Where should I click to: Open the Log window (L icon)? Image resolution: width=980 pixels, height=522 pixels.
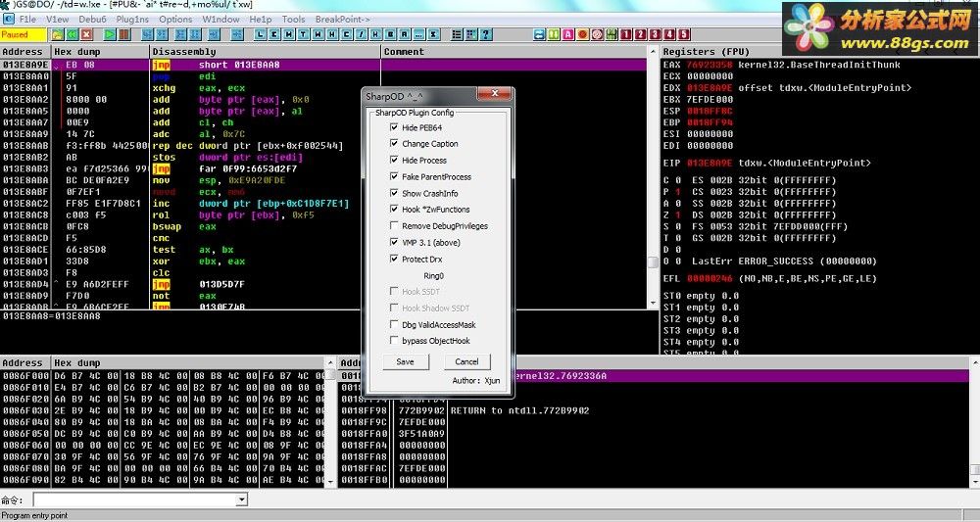[x=260, y=34]
